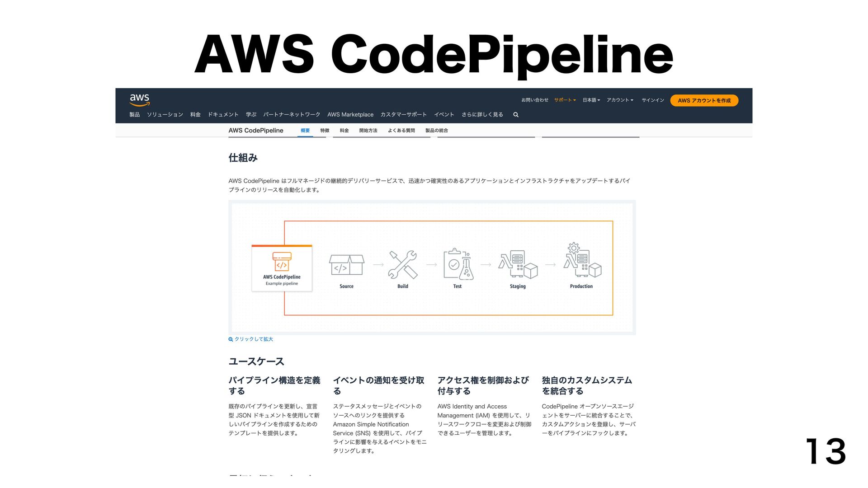Click the pipeline diagram image to enlarge
This screenshot has width=868, height=488.
click(432, 267)
